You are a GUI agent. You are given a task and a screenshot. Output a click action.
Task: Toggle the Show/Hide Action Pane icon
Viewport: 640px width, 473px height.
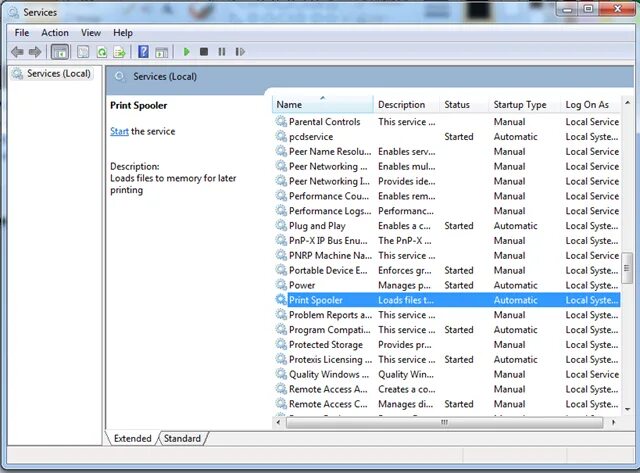point(162,52)
